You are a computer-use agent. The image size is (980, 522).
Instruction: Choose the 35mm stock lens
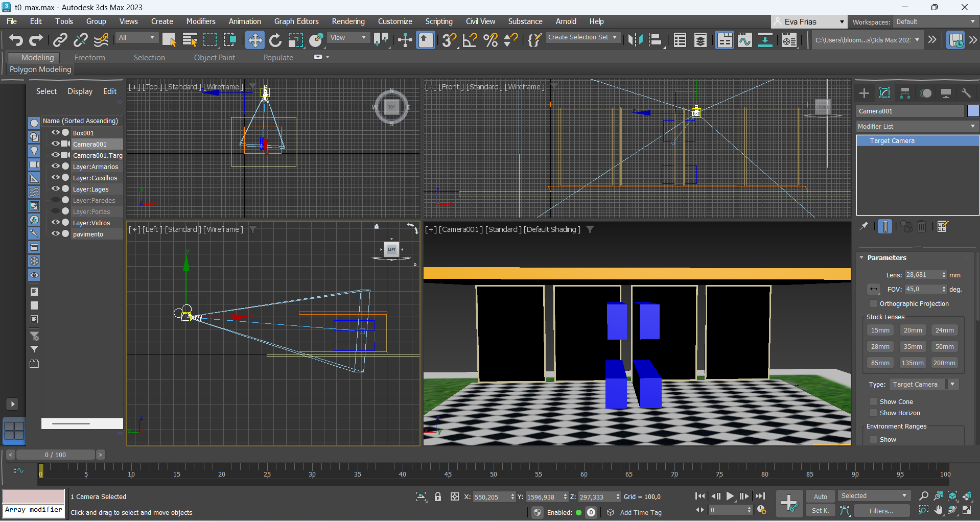click(x=913, y=346)
